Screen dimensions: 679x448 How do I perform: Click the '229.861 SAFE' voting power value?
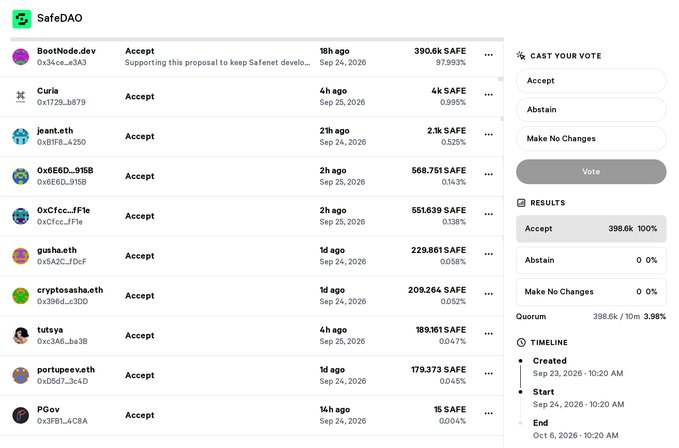[439, 250]
